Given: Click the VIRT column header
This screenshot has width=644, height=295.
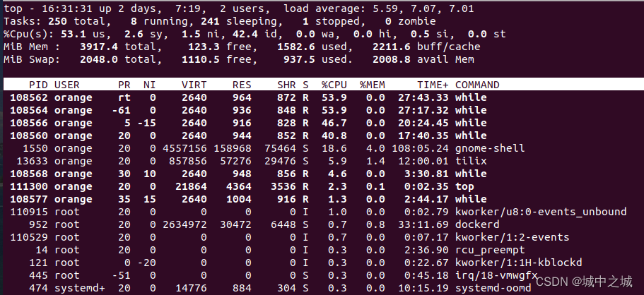Looking at the screenshot, I should click(194, 85).
